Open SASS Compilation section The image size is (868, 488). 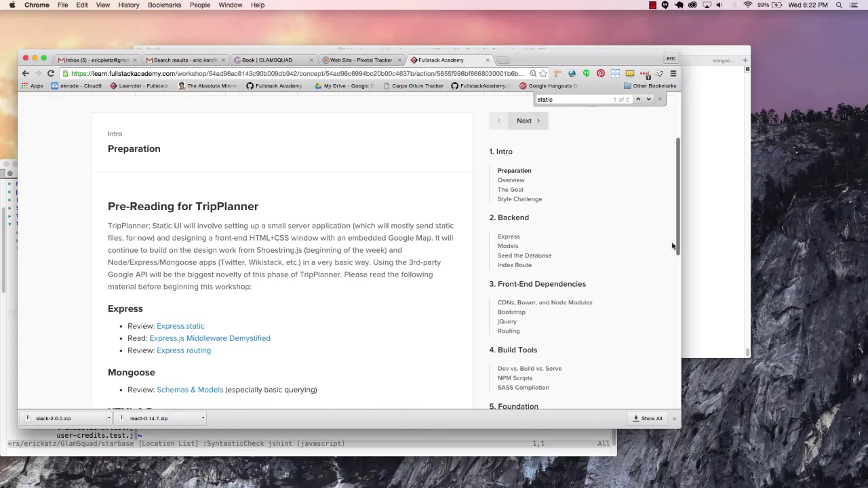click(x=523, y=388)
